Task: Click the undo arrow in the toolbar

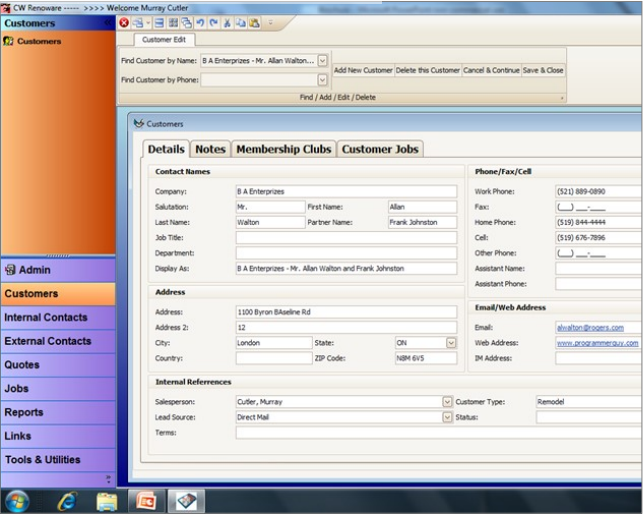Action: [x=200, y=22]
